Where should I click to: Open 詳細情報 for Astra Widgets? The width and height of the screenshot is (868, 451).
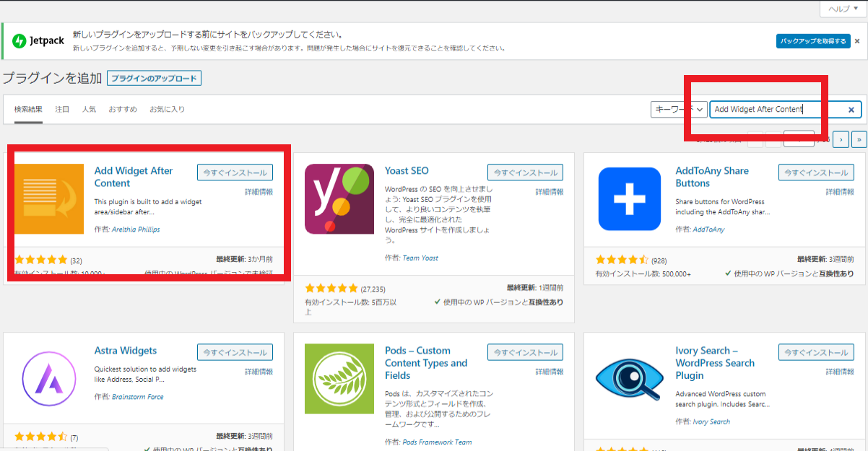coord(259,372)
